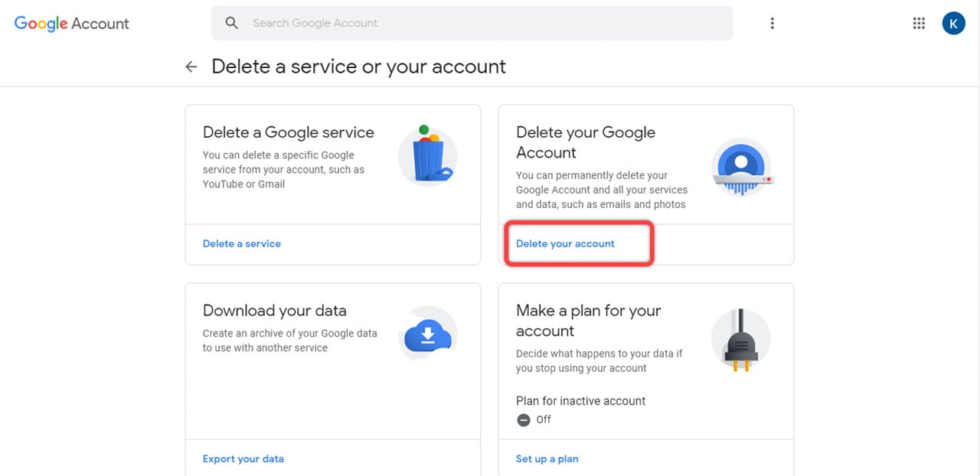Click the Google Account logo
The width and height of the screenshot is (980, 476).
(72, 24)
